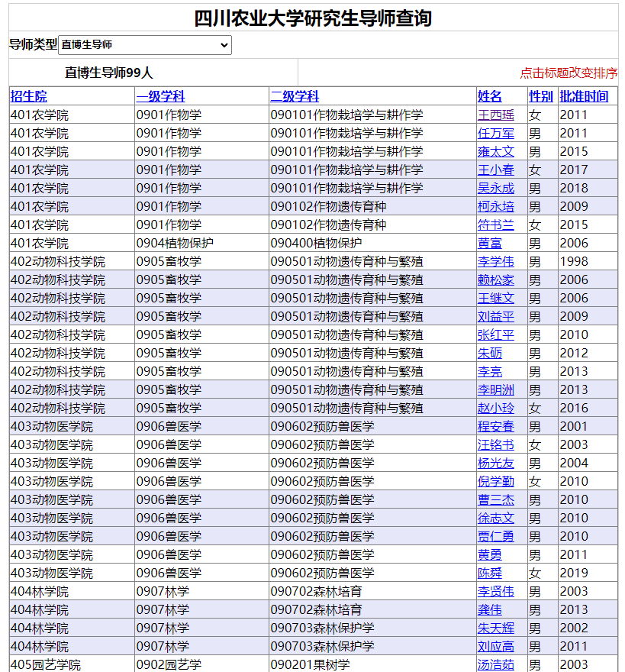Select the 2001 approval year cell
Viewport: 625px width, 672px height.
pyautogui.click(x=588, y=426)
